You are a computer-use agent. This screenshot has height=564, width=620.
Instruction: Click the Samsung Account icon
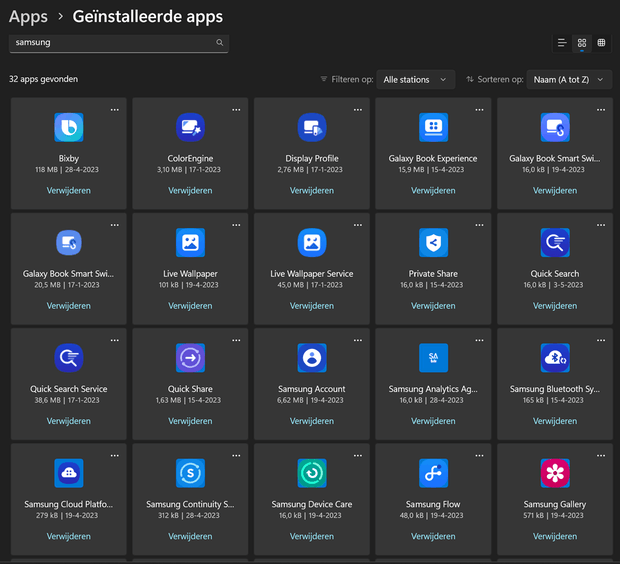click(312, 358)
